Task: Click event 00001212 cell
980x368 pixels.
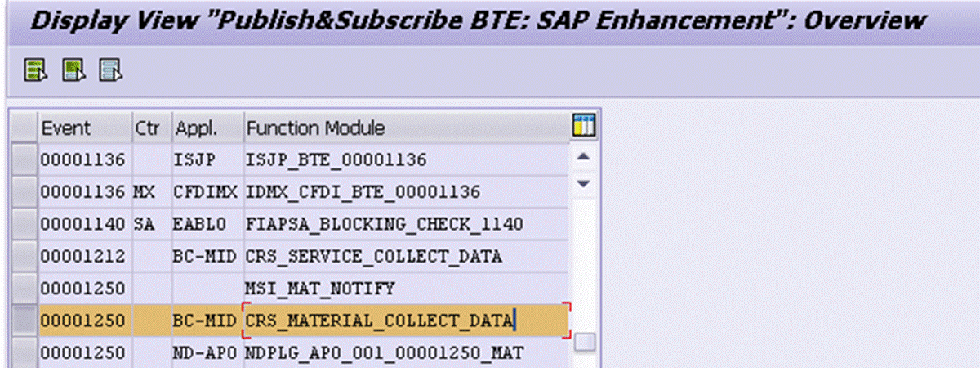Action: click(83, 256)
